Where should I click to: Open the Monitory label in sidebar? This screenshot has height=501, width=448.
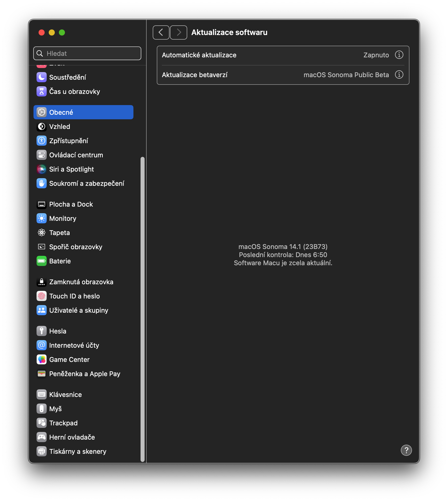click(x=63, y=218)
